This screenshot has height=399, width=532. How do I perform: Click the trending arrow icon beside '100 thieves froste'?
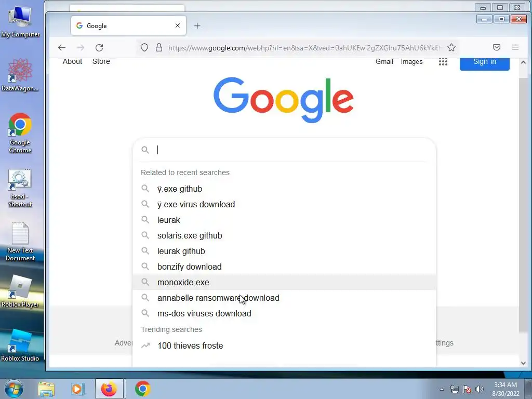tap(145, 345)
